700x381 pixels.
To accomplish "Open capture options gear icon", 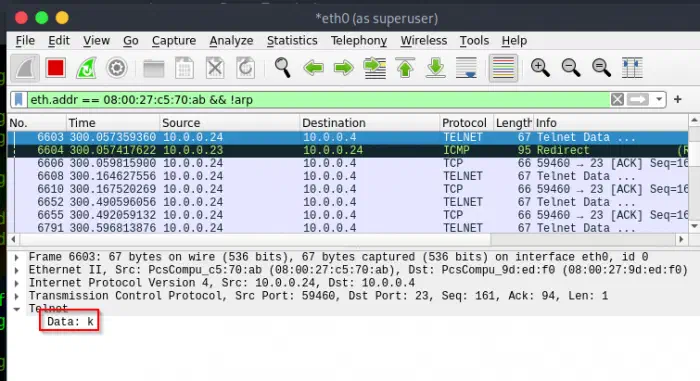I will pos(117,68).
